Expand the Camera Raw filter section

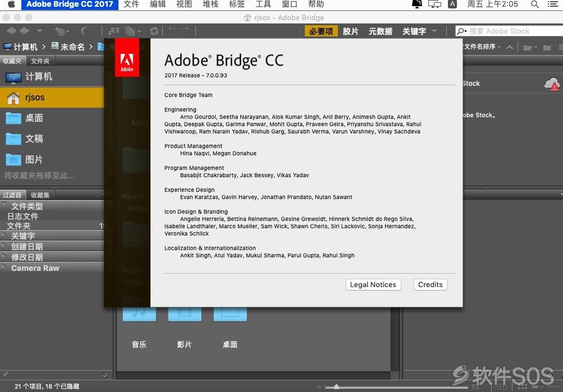[4, 267]
